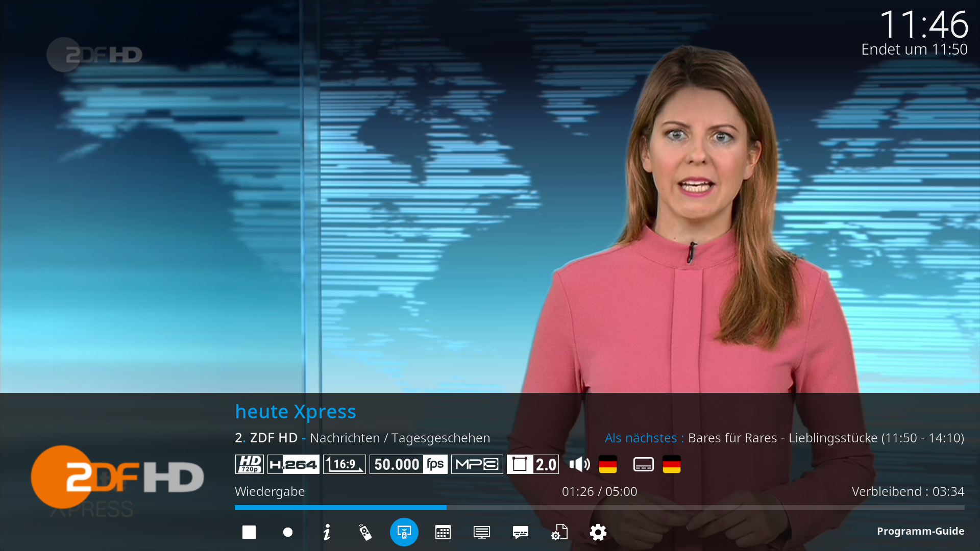Click the channel name '2. ZDF HD'
This screenshot has width=980, height=551.
click(x=266, y=438)
